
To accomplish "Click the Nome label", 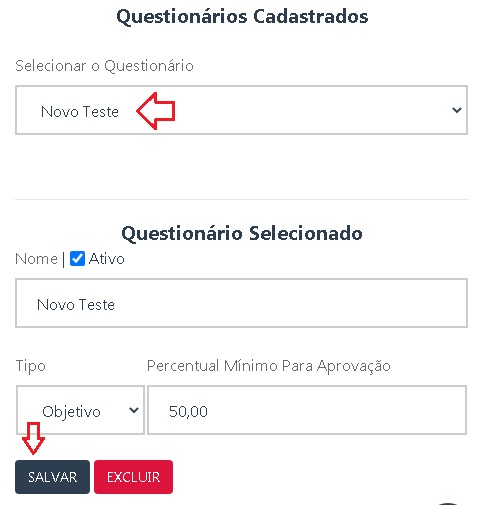I will pos(36,259).
